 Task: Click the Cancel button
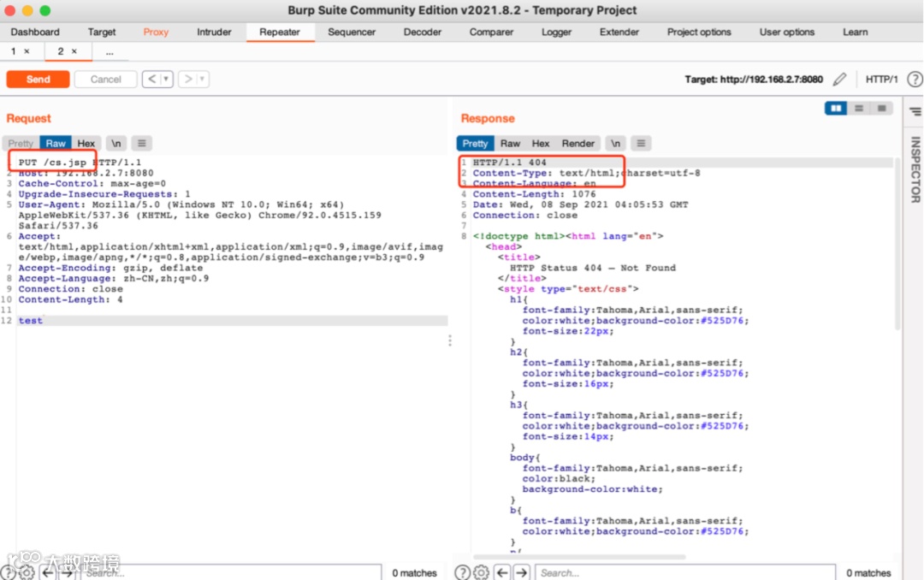[x=105, y=79]
